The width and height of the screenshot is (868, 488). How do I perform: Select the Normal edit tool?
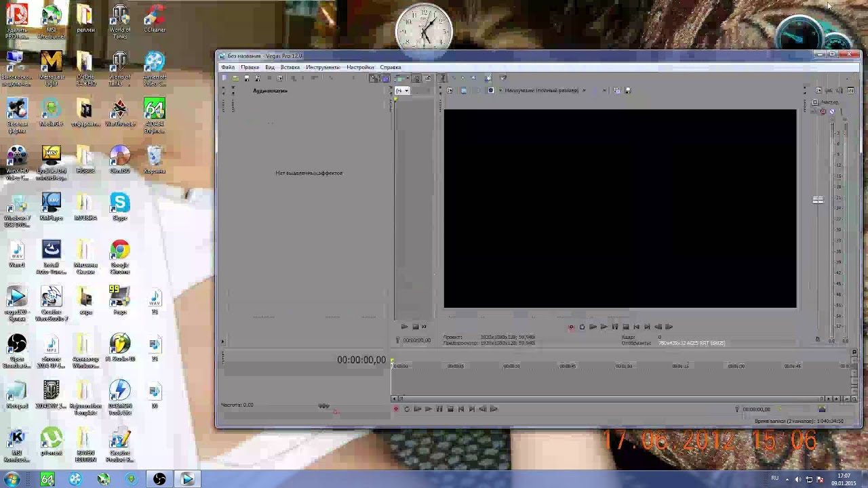pos(442,78)
